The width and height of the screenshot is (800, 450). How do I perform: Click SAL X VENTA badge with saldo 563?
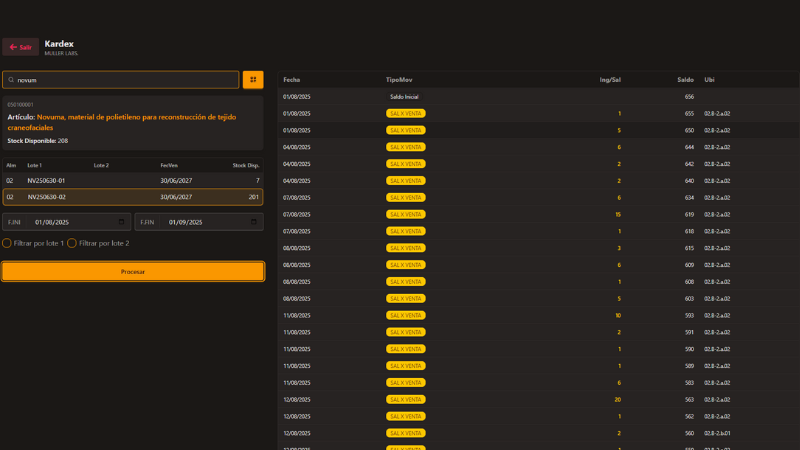click(x=406, y=399)
